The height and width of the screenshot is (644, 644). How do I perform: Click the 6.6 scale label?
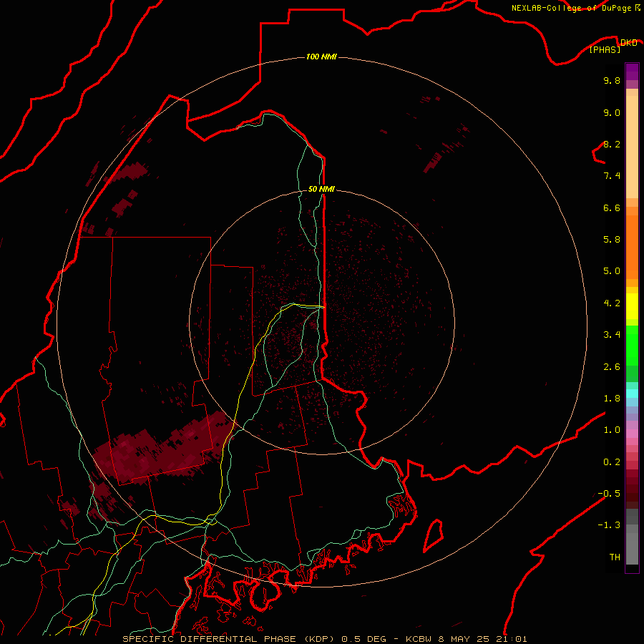point(612,208)
